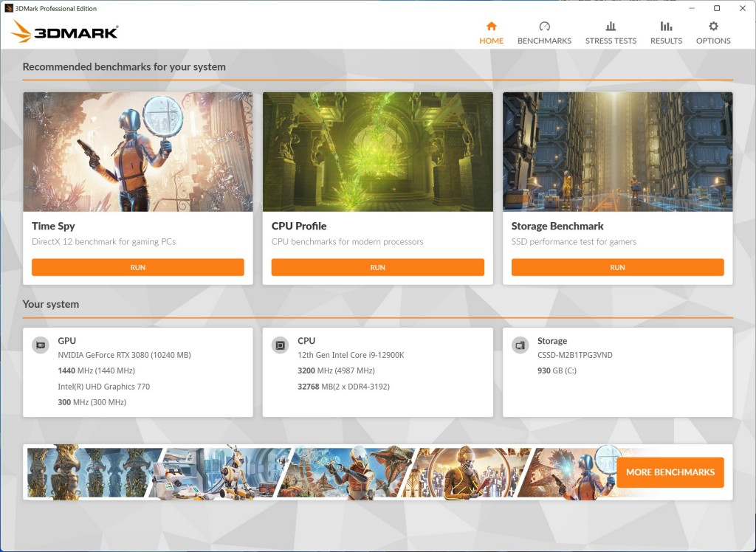Click '300 MHz (300 MHz)' clock value
Viewport: 756px width, 552px height.
coord(92,402)
